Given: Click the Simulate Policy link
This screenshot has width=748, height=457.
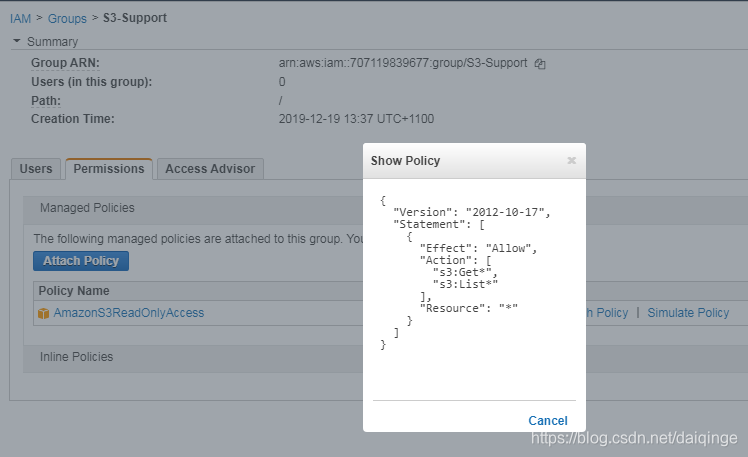Looking at the screenshot, I should [x=688, y=313].
